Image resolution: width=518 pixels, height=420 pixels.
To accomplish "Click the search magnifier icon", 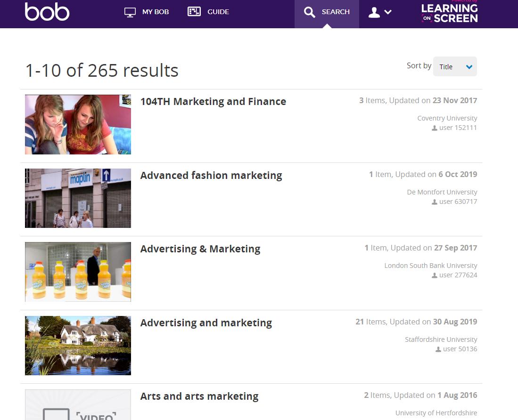I will pyautogui.click(x=309, y=12).
